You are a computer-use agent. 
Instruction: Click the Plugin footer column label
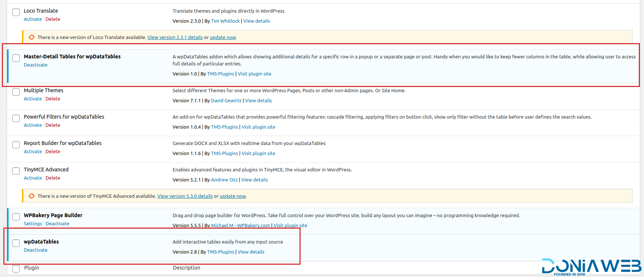click(32, 268)
